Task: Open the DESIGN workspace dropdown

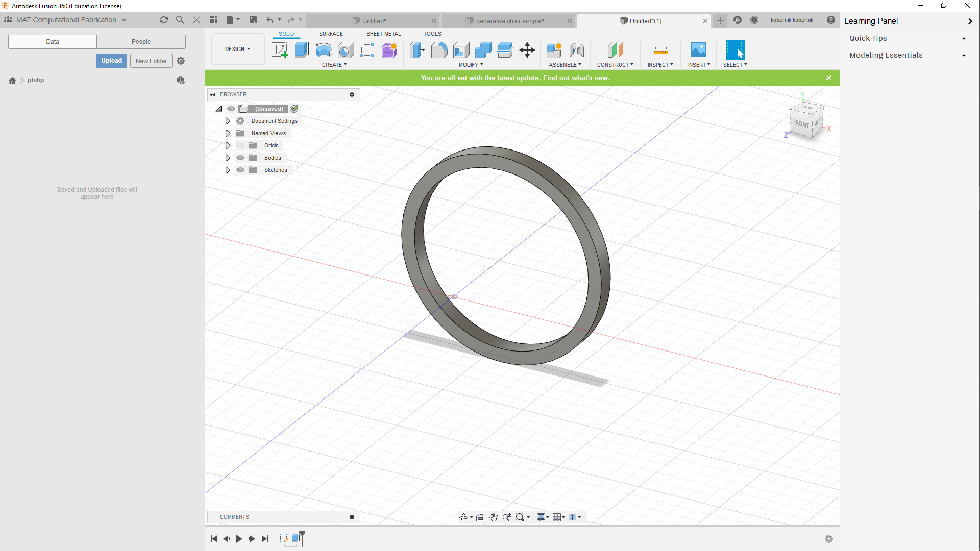Action: pyautogui.click(x=237, y=49)
